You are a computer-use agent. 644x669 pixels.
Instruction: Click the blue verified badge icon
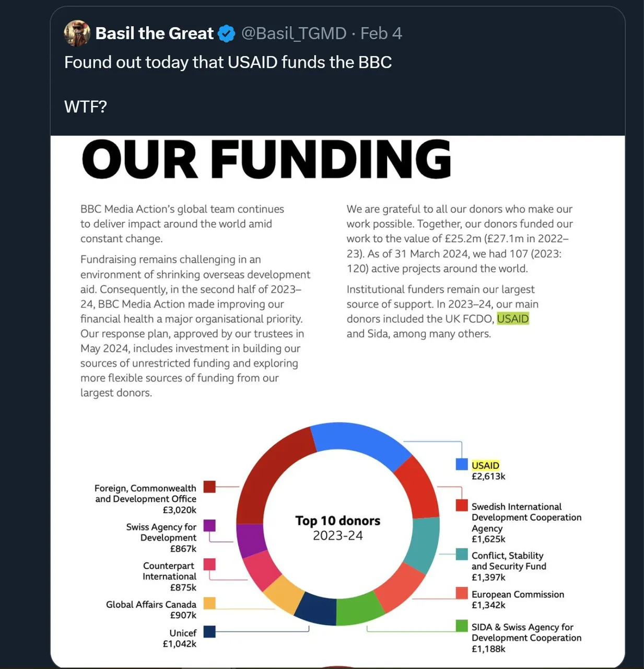[226, 34]
